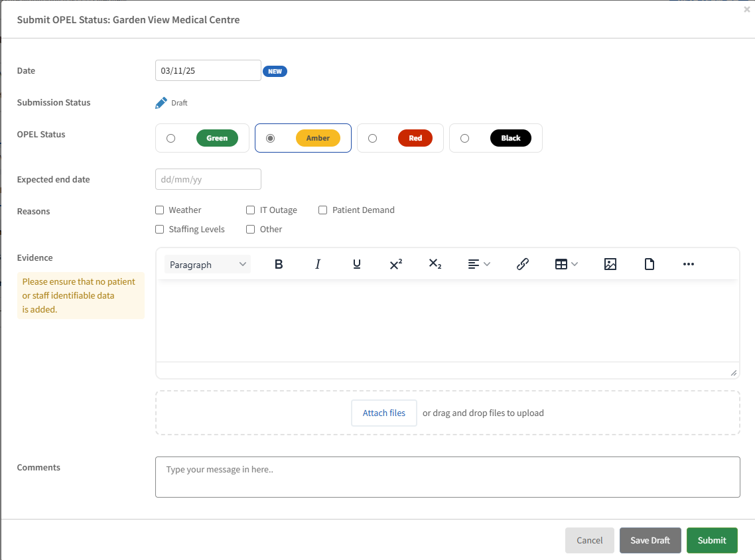Click the 'OPEL Status' label
755x560 pixels.
[41, 134]
